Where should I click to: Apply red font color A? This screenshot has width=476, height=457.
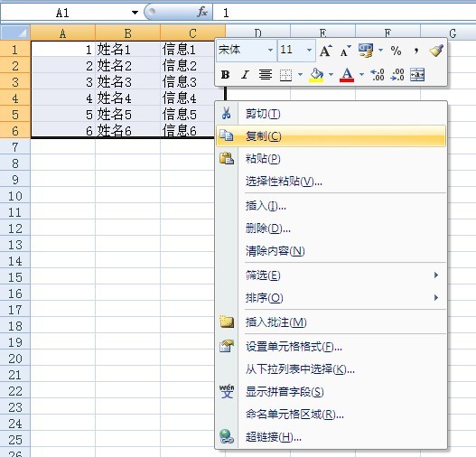click(347, 75)
